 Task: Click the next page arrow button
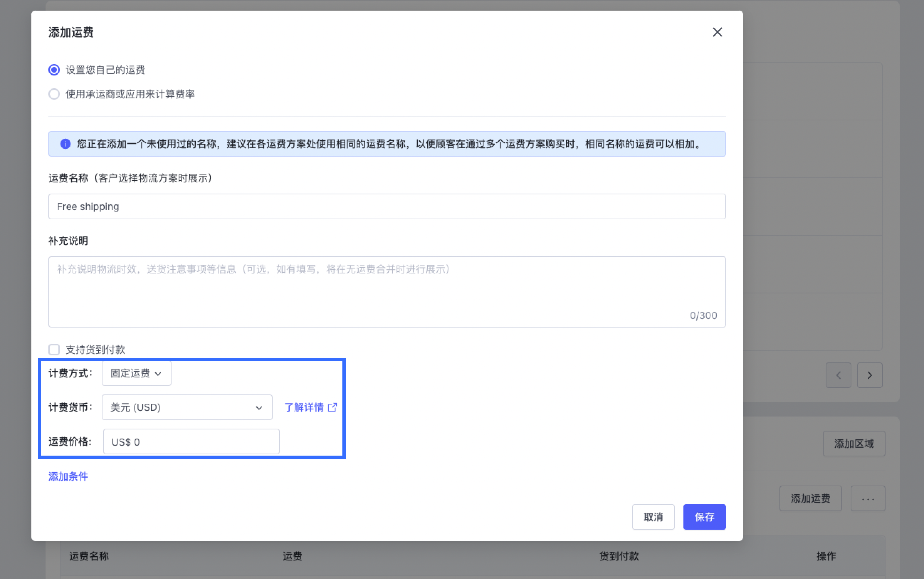pyautogui.click(x=869, y=375)
